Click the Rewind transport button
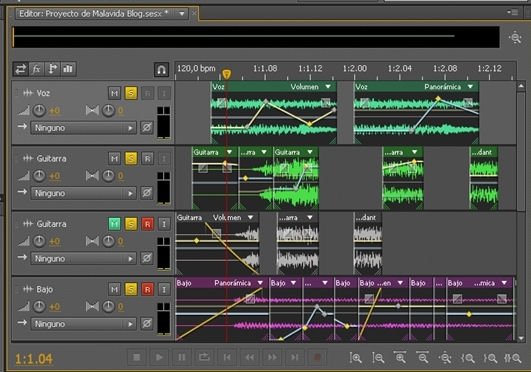Image resolution: width=531 pixels, height=372 pixels. (250, 357)
